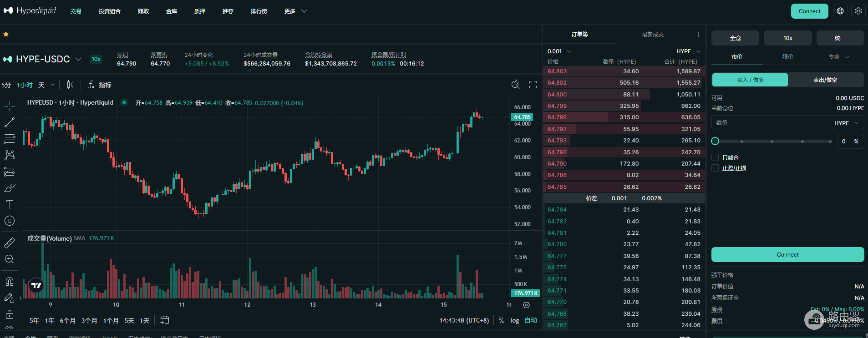Select the crosshair cursor tool
Screen dimensions: 868x338
[10, 106]
